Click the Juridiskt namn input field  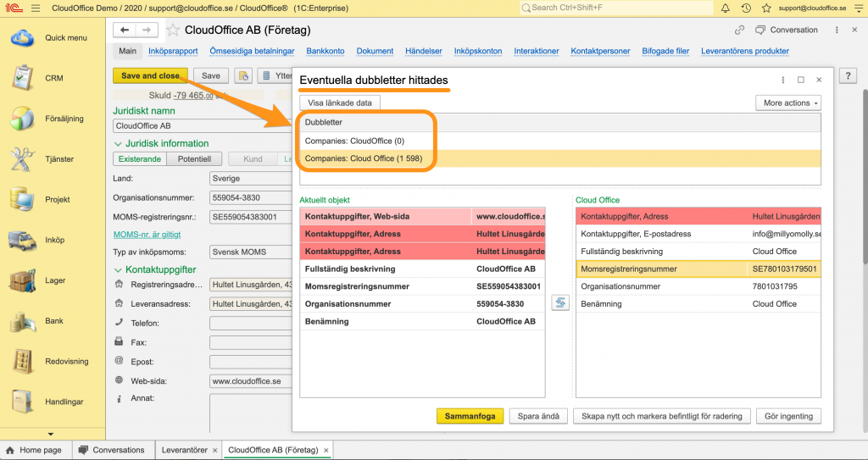203,125
